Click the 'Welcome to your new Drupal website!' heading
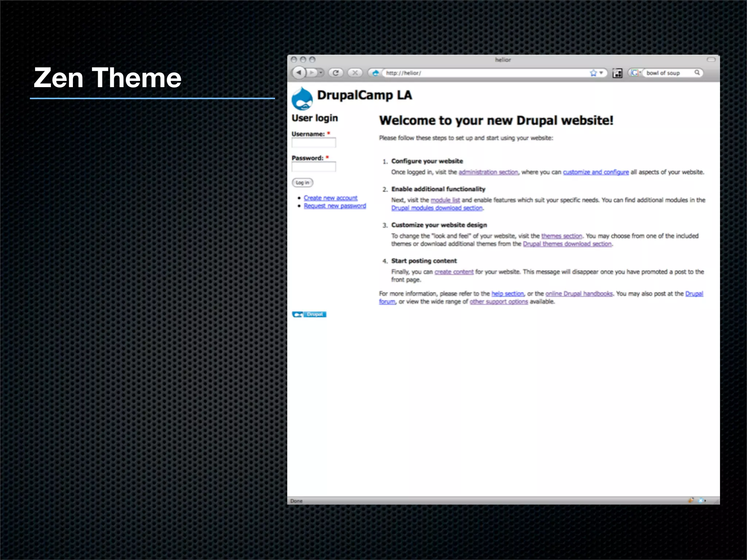This screenshot has width=747, height=560. [x=496, y=120]
